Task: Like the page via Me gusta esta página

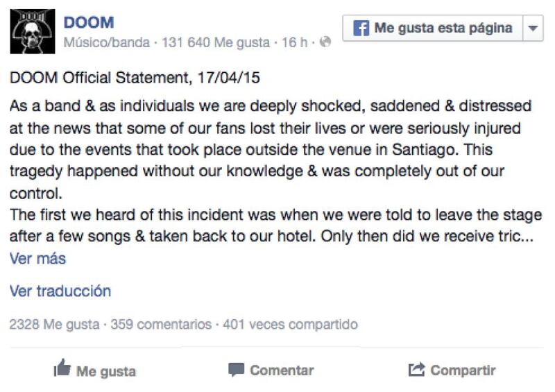Action: click(432, 28)
